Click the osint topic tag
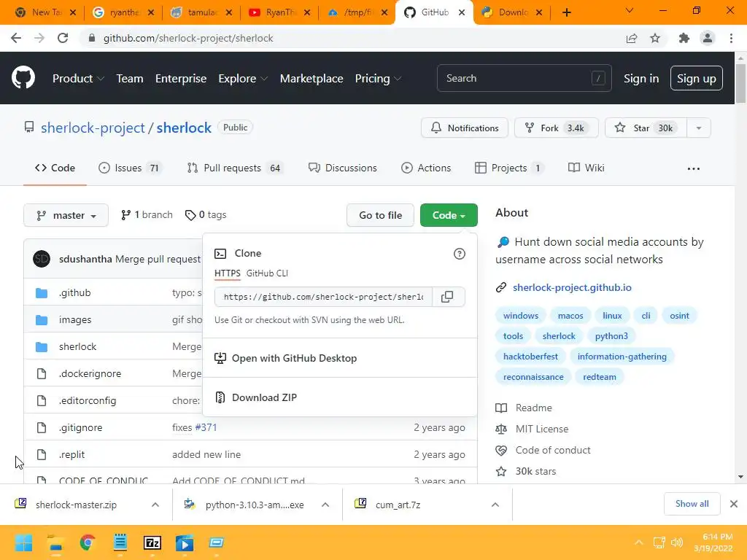This screenshot has height=560, width=747. (x=679, y=316)
